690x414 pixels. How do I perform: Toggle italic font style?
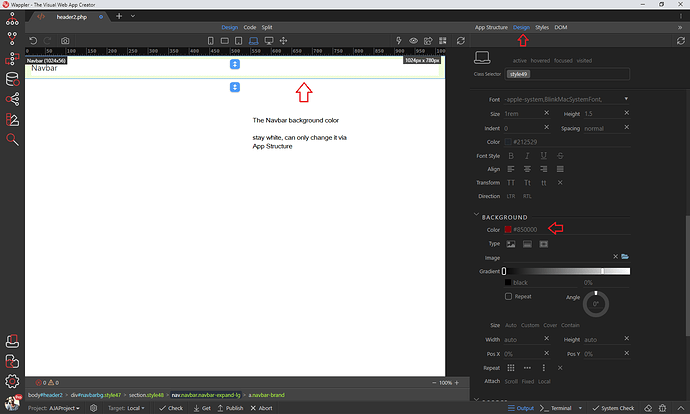527,156
